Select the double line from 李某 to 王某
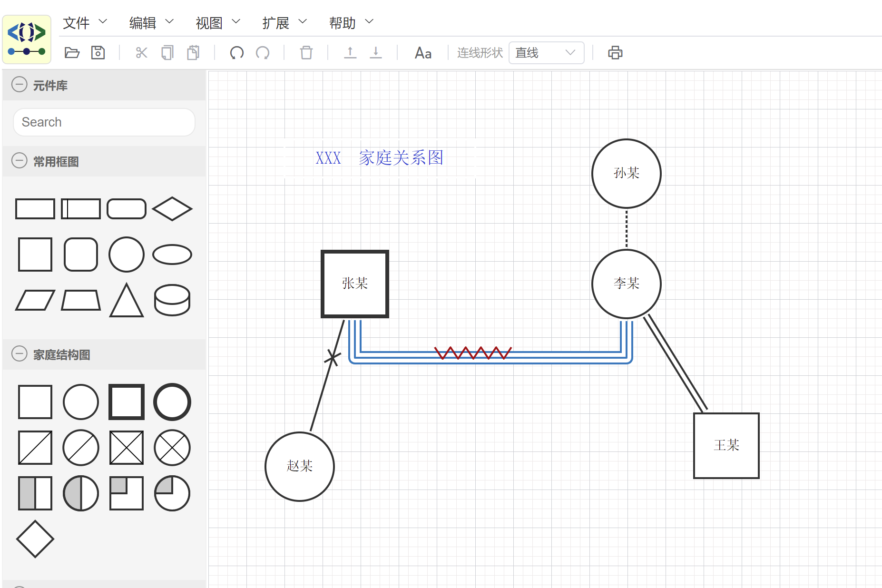 tap(676, 363)
